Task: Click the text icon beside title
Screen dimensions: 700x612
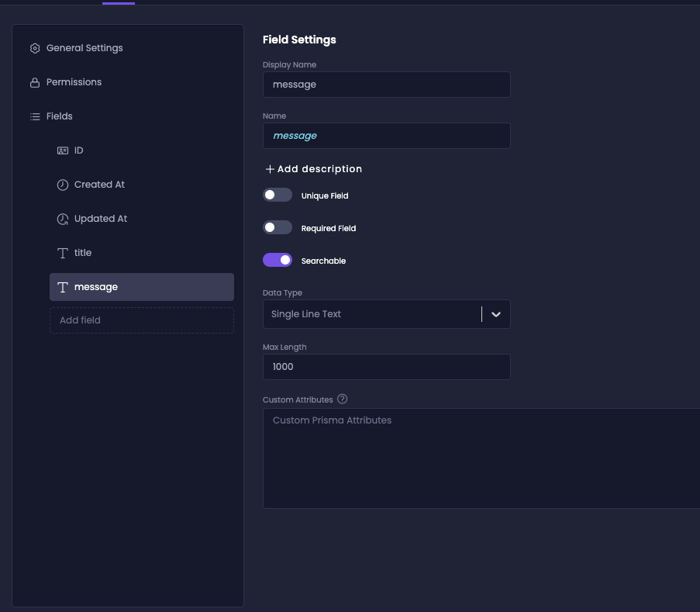Action: pos(63,254)
